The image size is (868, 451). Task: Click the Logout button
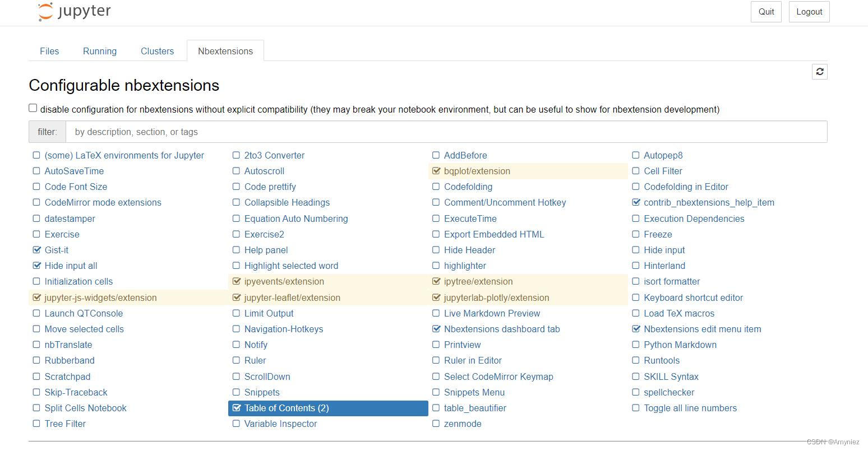click(809, 12)
